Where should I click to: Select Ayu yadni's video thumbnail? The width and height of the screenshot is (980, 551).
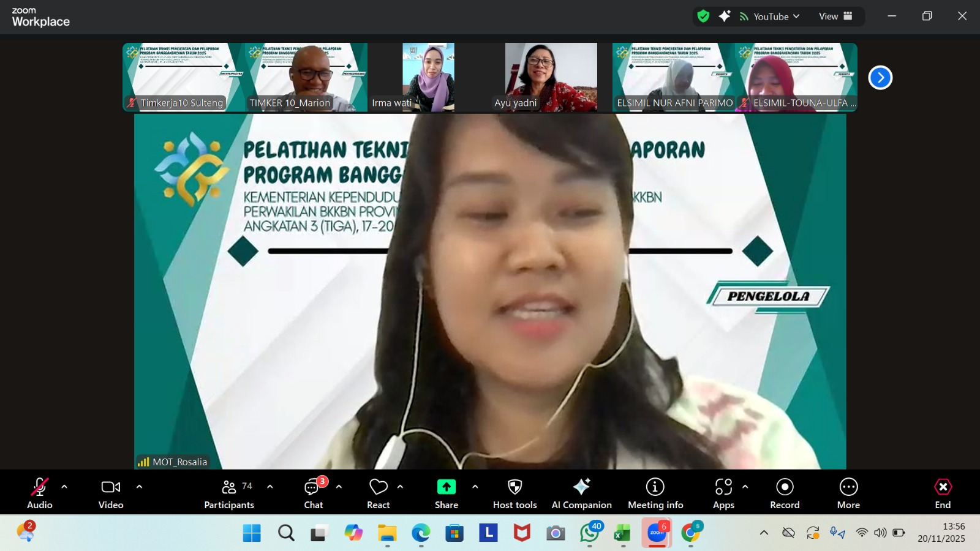pos(551,77)
